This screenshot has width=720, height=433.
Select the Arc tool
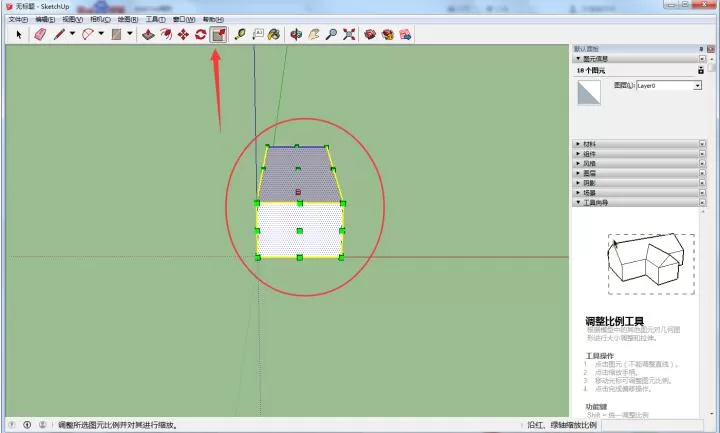point(88,34)
